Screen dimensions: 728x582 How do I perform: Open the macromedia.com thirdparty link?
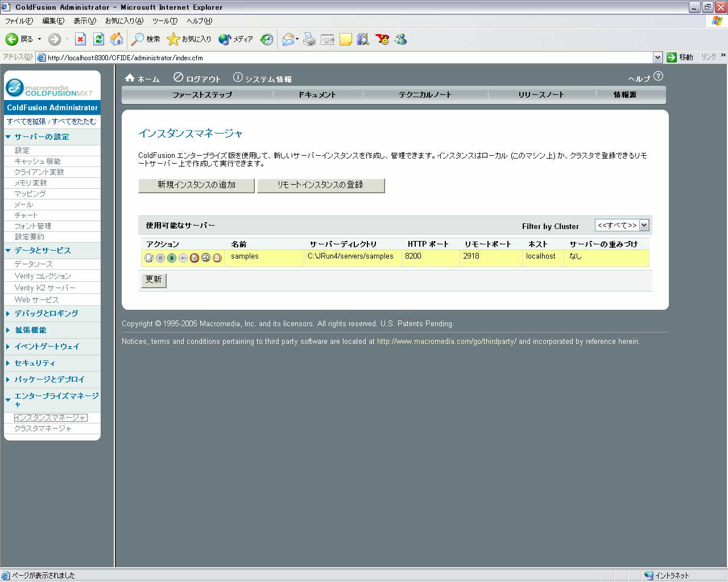point(446,342)
